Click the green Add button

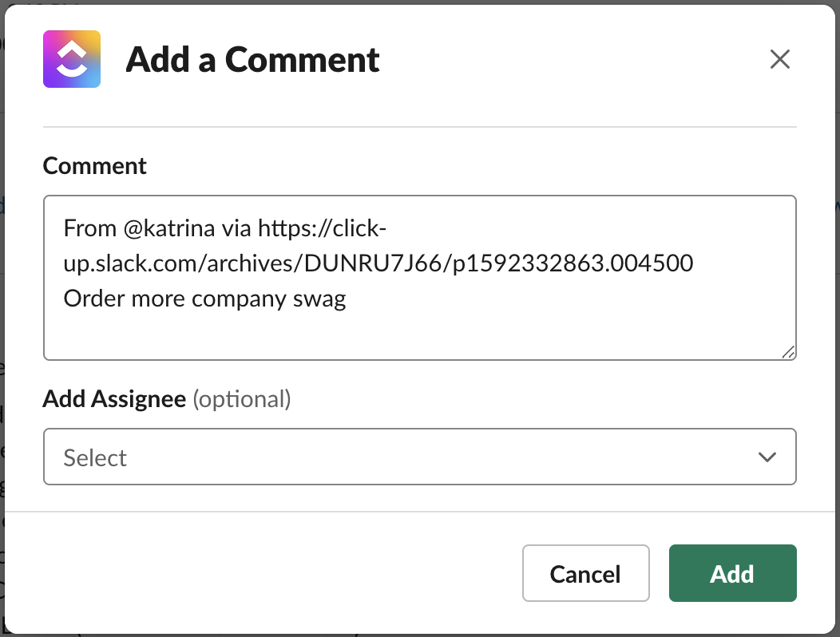tap(731, 573)
